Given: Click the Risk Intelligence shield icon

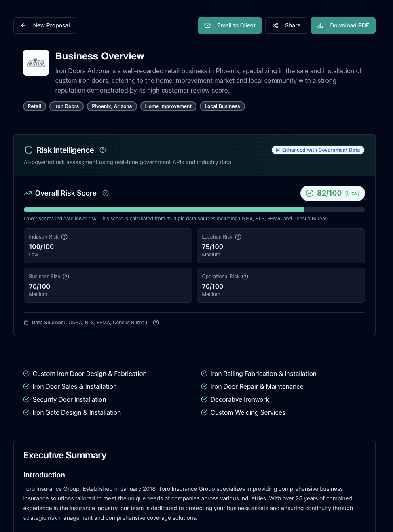Looking at the screenshot, I should 28,150.
